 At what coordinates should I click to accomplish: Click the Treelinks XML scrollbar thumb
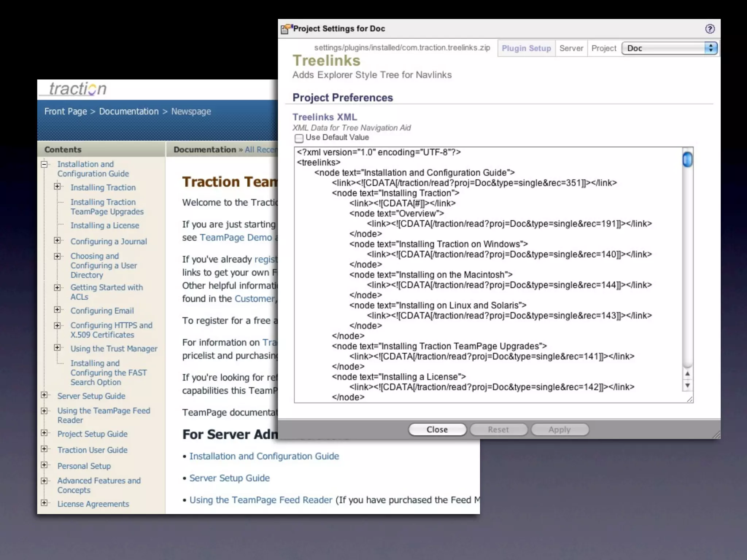687,159
